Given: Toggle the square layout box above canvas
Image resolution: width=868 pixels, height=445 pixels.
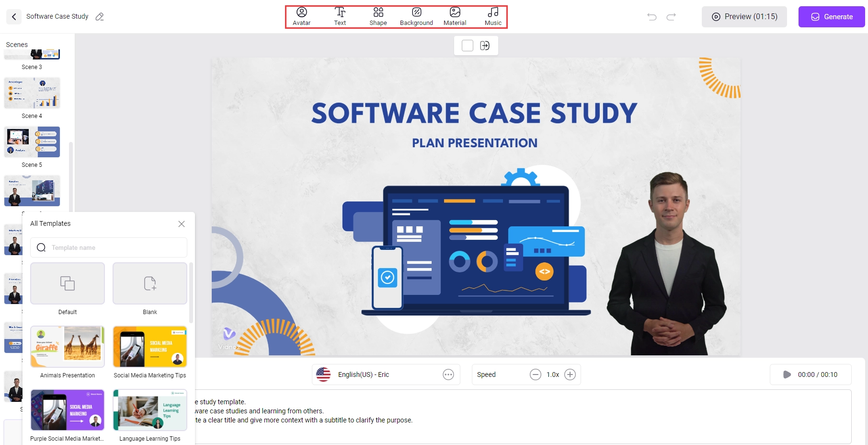Looking at the screenshot, I should click(468, 46).
